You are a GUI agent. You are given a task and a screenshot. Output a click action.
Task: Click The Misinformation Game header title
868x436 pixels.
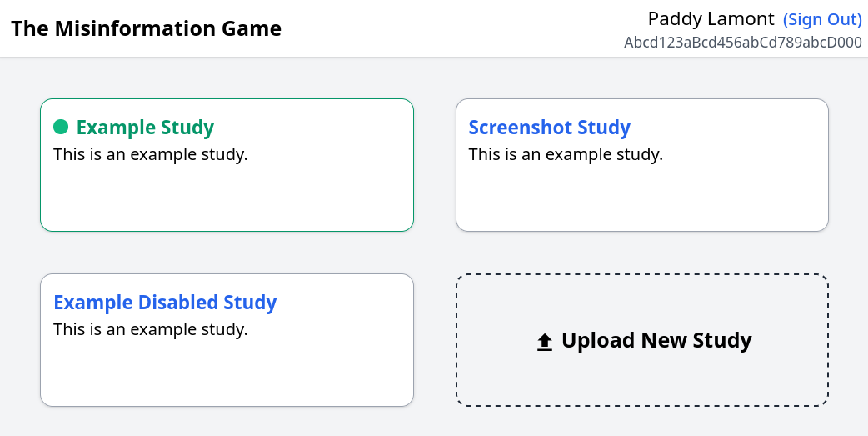tap(146, 28)
